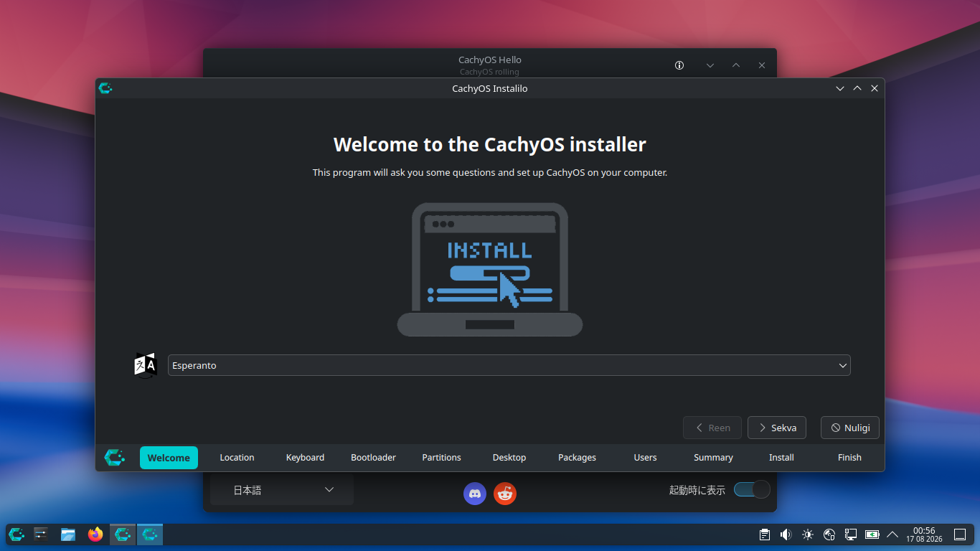
Task: Click the CachyOS logo in the installer title bar
Action: coord(105,88)
